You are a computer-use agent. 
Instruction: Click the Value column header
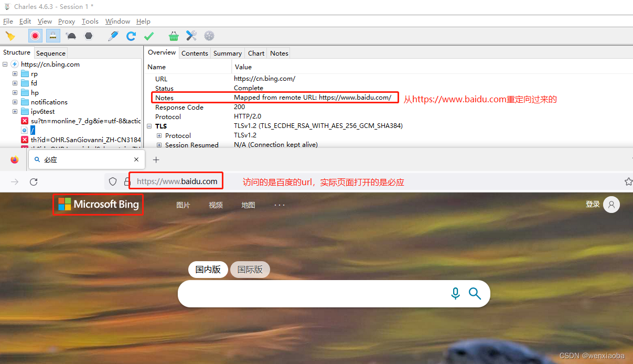(243, 67)
